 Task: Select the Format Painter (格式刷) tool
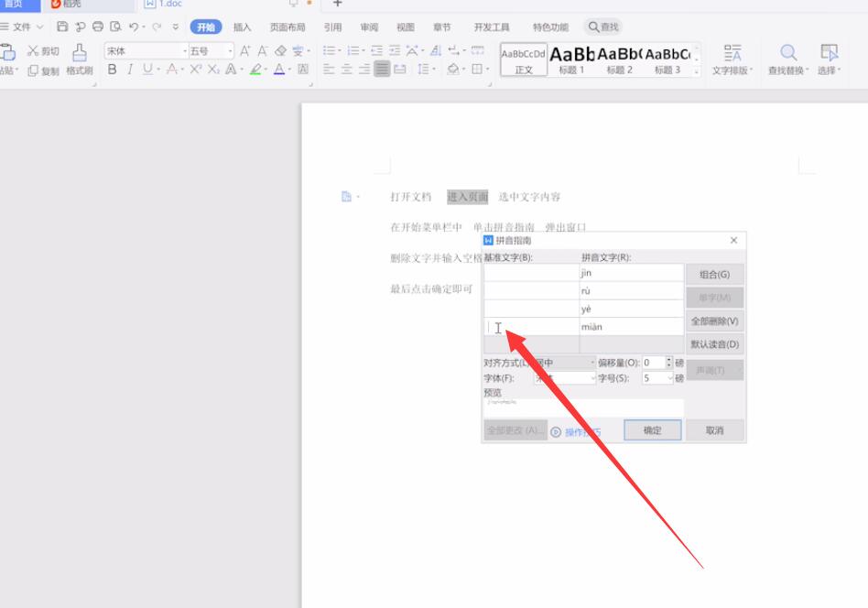tap(80, 60)
